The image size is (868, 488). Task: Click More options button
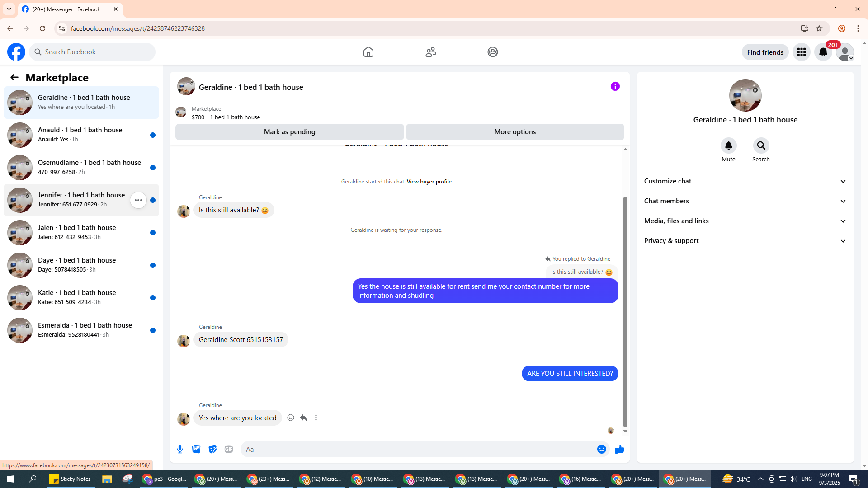pyautogui.click(x=515, y=132)
